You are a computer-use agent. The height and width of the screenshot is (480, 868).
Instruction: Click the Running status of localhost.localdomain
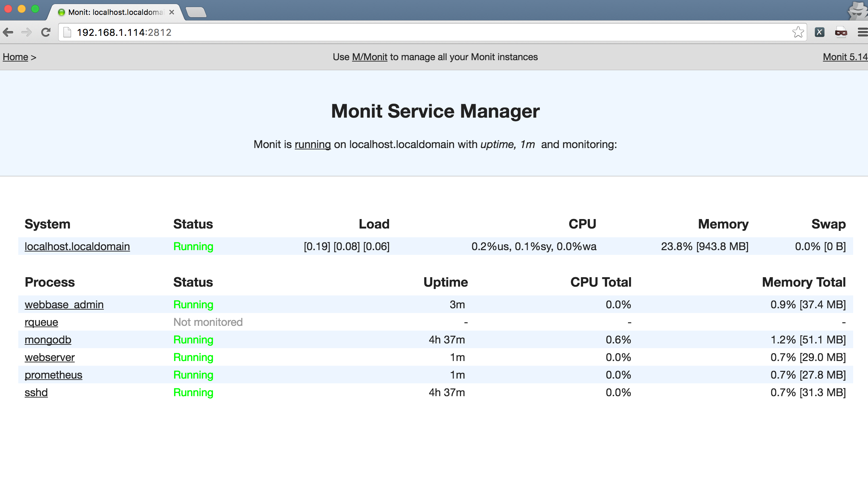click(x=193, y=246)
